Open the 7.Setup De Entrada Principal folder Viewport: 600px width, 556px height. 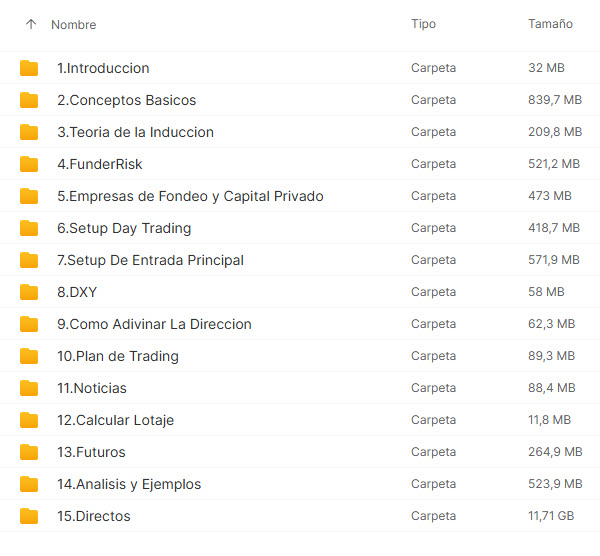[150, 260]
